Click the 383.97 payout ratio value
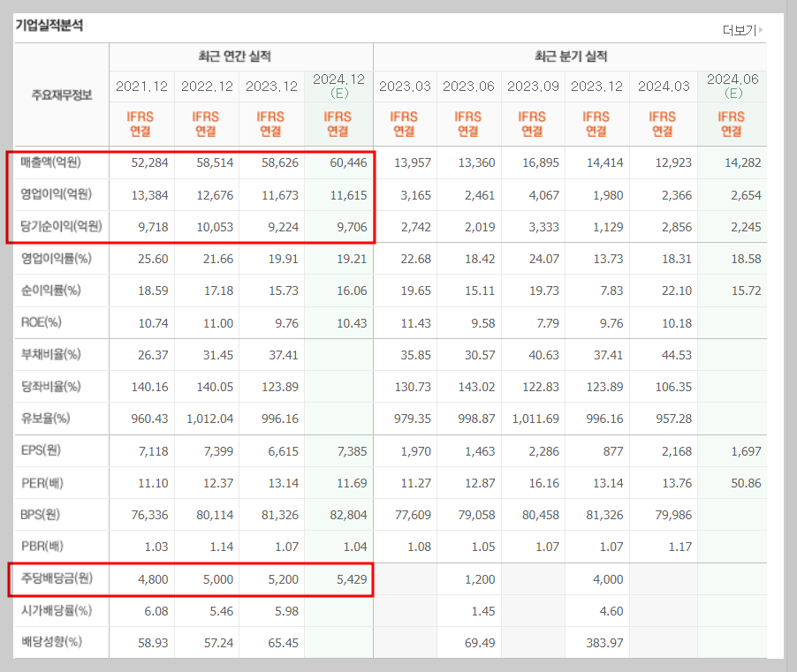The image size is (797, 672). (x=605, y=643)
